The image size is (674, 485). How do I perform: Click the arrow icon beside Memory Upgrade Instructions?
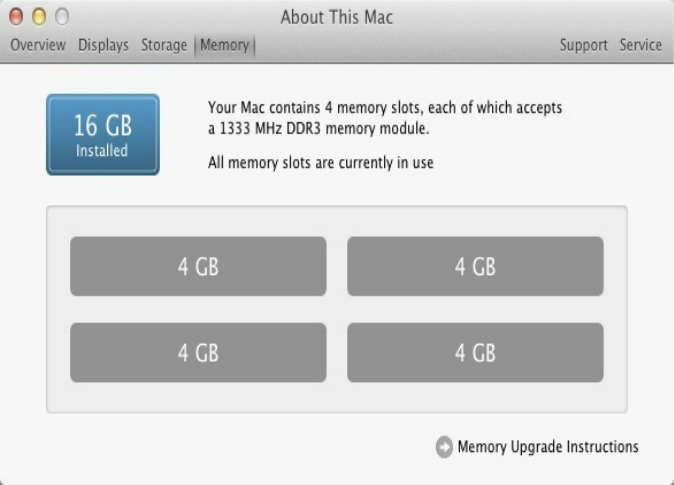[444, 447]
